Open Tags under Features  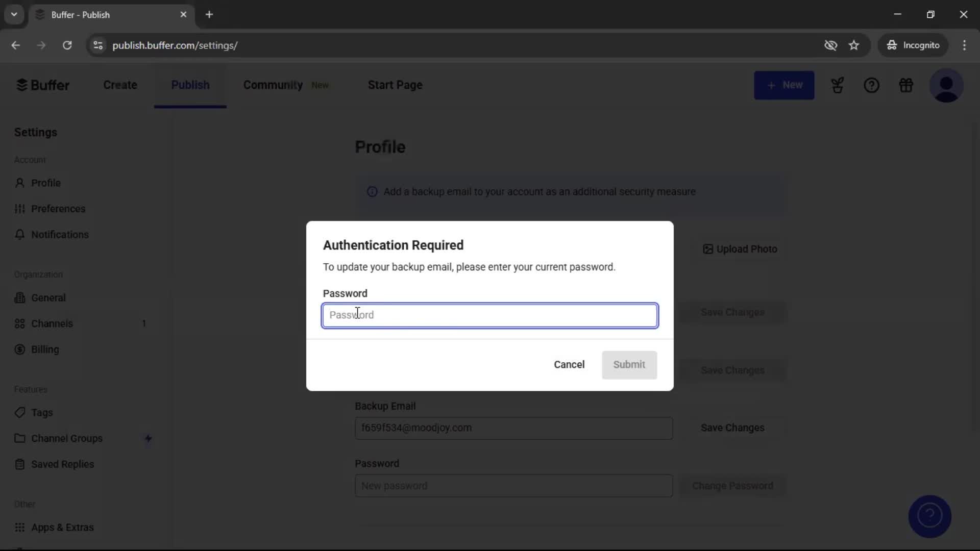(x=41, y=412)
